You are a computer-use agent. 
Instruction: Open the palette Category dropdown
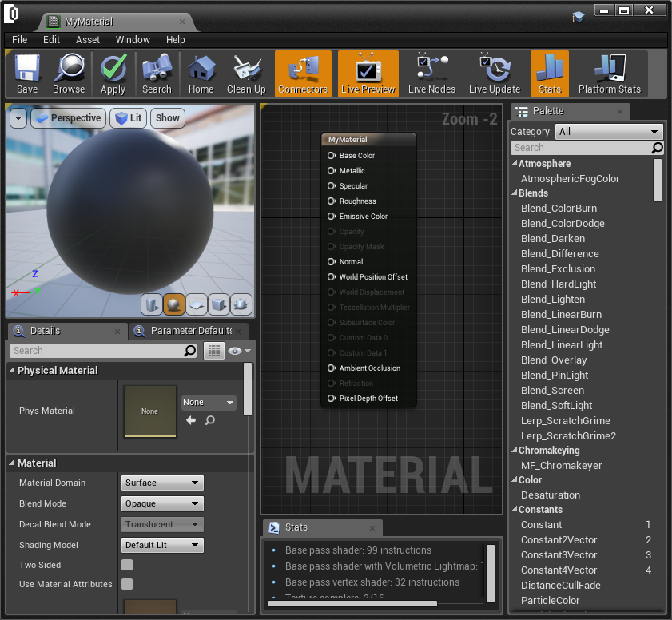(609, 132)
